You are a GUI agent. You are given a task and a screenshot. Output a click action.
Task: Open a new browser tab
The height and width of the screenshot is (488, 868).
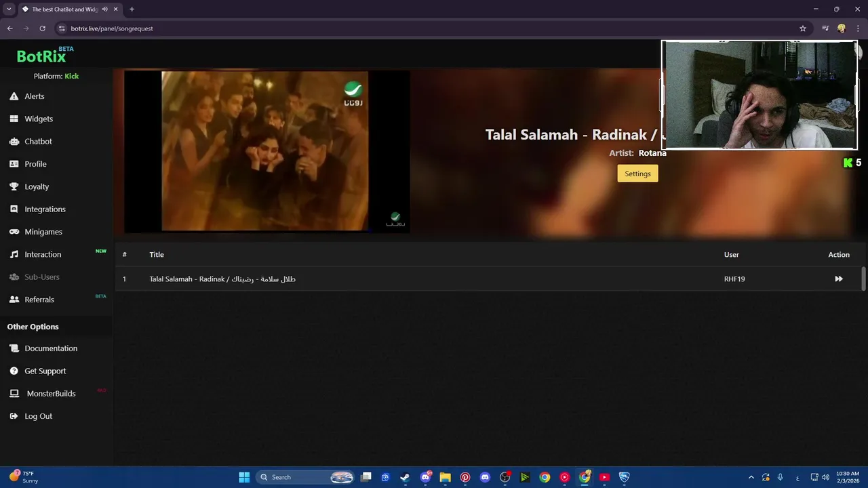coord(132,9)
